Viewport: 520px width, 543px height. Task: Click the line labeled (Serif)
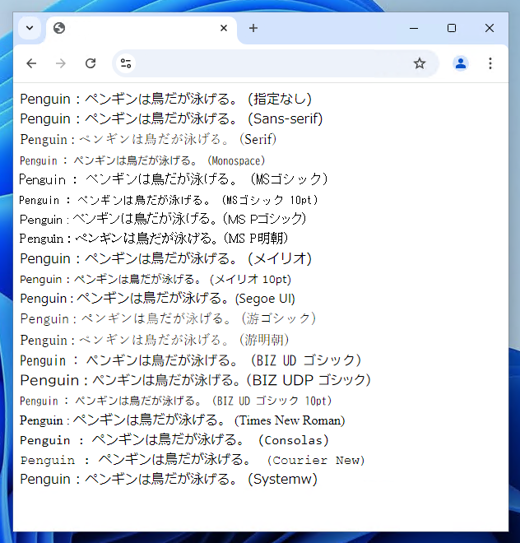pos(148,139)
